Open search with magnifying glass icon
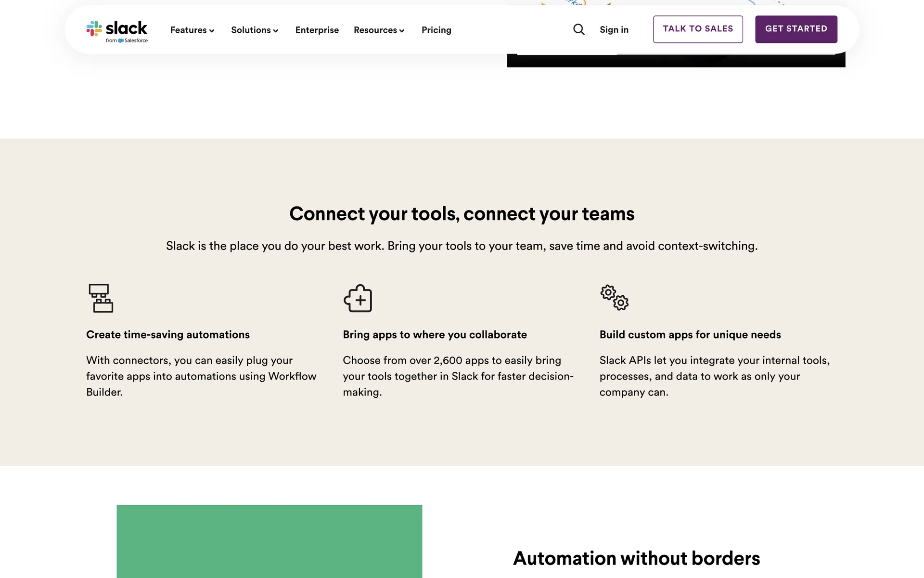This screenshot has height=578, width=924. click(x=578, y=30)
